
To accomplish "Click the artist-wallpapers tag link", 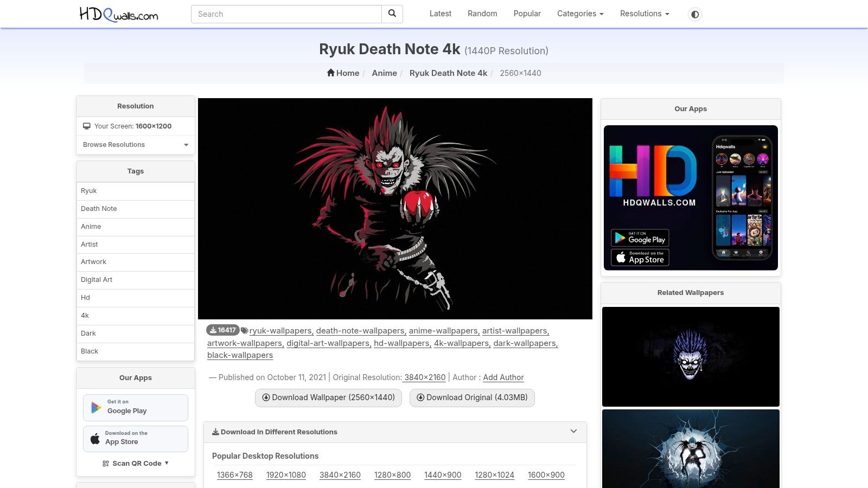I will [x=515, y=331].
